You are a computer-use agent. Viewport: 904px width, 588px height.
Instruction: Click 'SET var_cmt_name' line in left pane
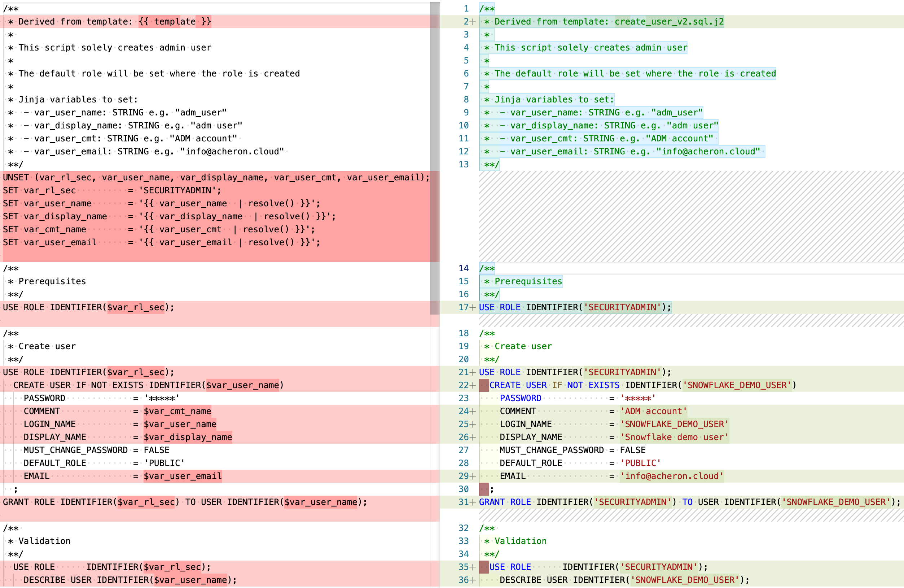(x=159, y=229)
